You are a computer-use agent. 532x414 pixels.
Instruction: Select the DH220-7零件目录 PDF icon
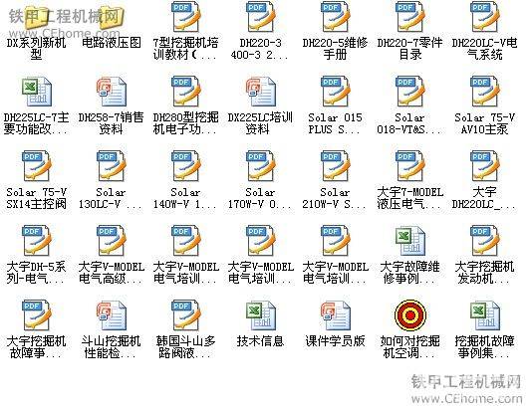pyautogui.click(x=409, y=16)
